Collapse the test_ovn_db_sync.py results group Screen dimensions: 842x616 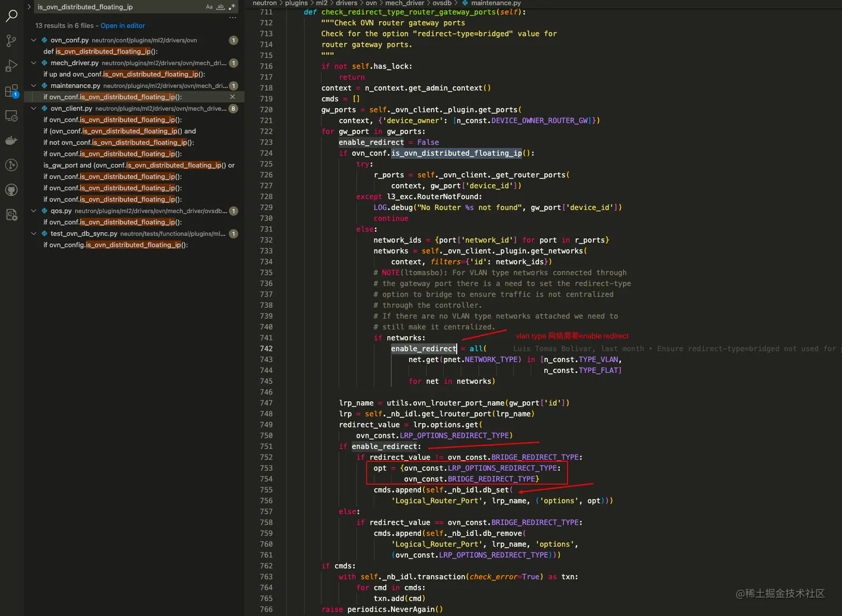tap(34, 234)
